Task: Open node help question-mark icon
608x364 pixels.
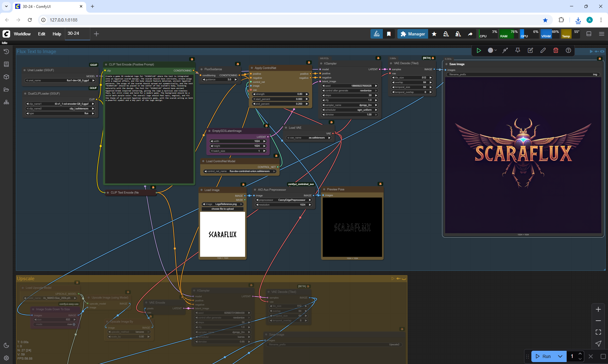Action: [568, 50]
